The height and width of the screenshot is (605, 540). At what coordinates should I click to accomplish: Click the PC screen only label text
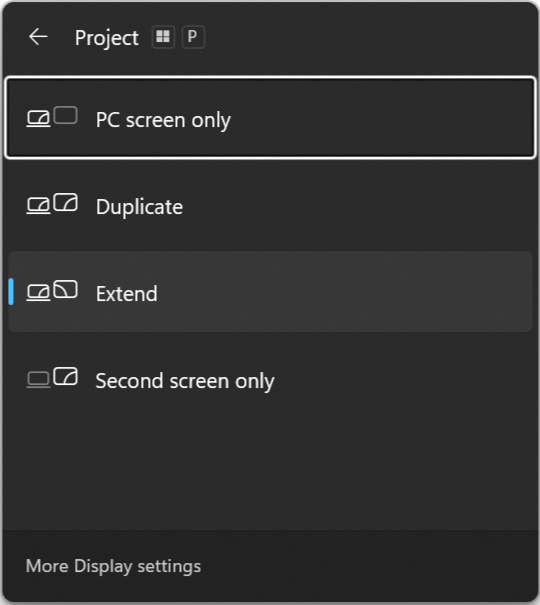(164, 120)
